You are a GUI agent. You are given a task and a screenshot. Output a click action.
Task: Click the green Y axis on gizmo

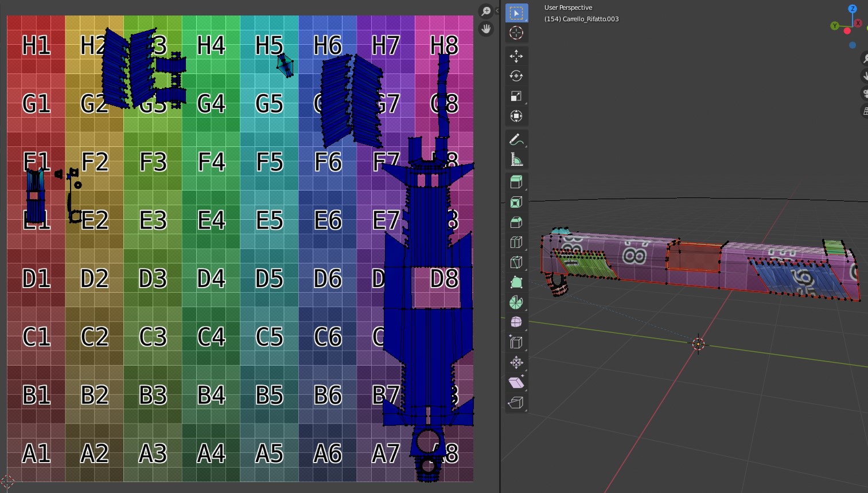click(x=835, y=26)
